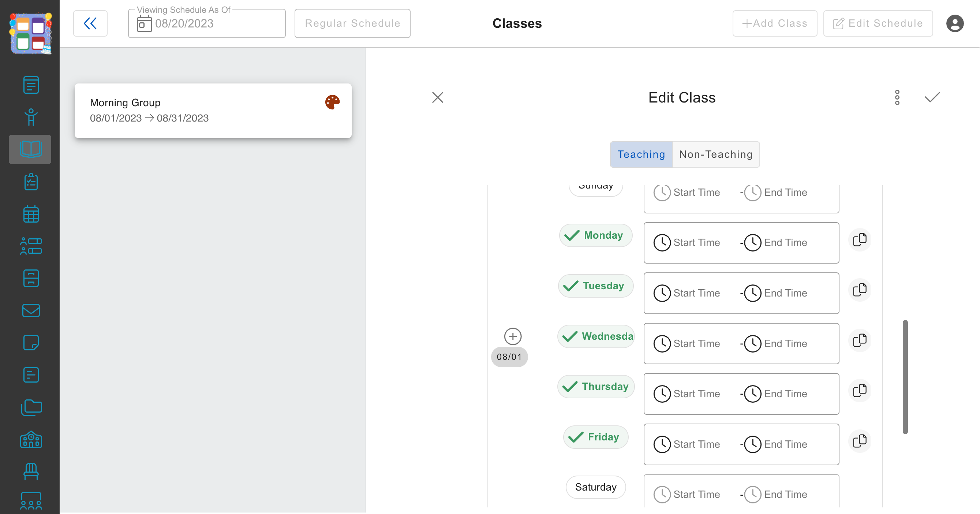Click the palette color icon on Morning Group
Image resolution: width=980 pixels, height=514 pixels.
pos(332,102)
